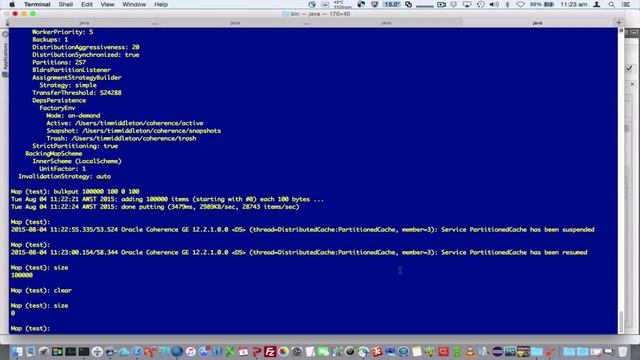Click the volume speaker icon
Screen dimensions: 640x360
[x=494, y=4]
